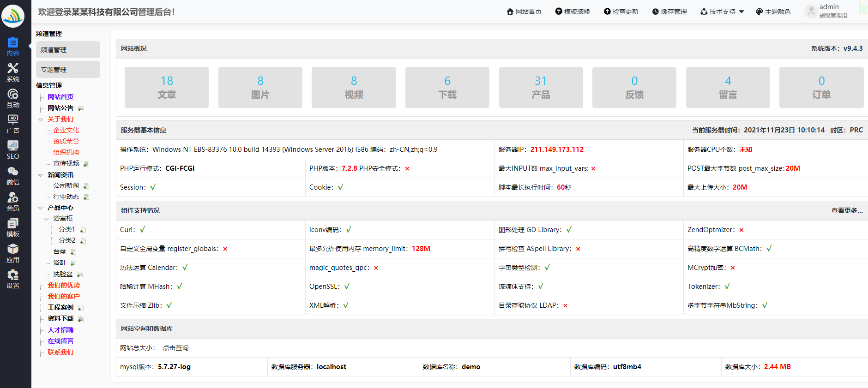Go to 会员 (Members) sidebar icon
This screenshot has width=868, height=388.
click(13, 201)
